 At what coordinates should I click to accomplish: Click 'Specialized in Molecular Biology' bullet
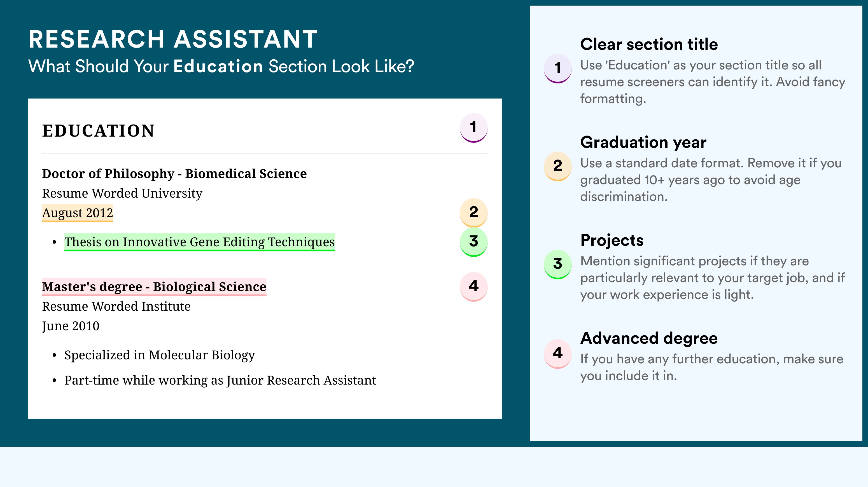coord(160,355)
